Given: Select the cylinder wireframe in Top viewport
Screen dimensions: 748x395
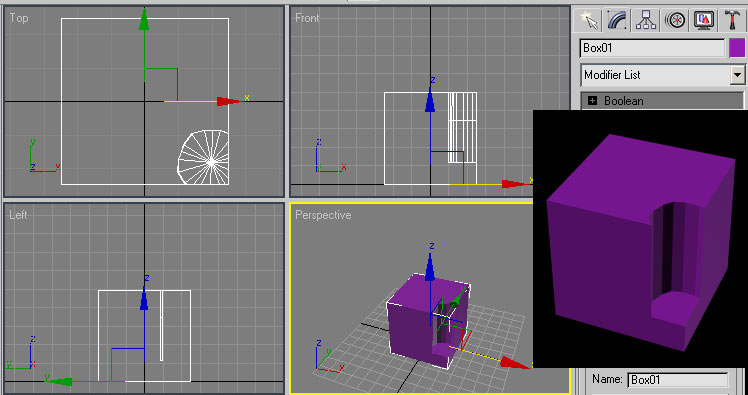Looking at the screenshot, I should [x=203, y=157].
